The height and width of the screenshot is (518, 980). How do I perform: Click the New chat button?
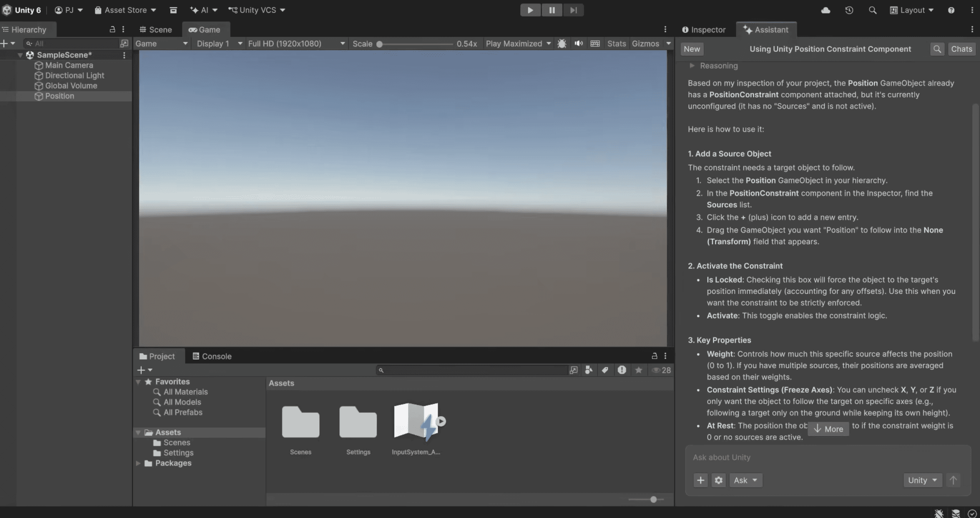click(x=692, y=49)
